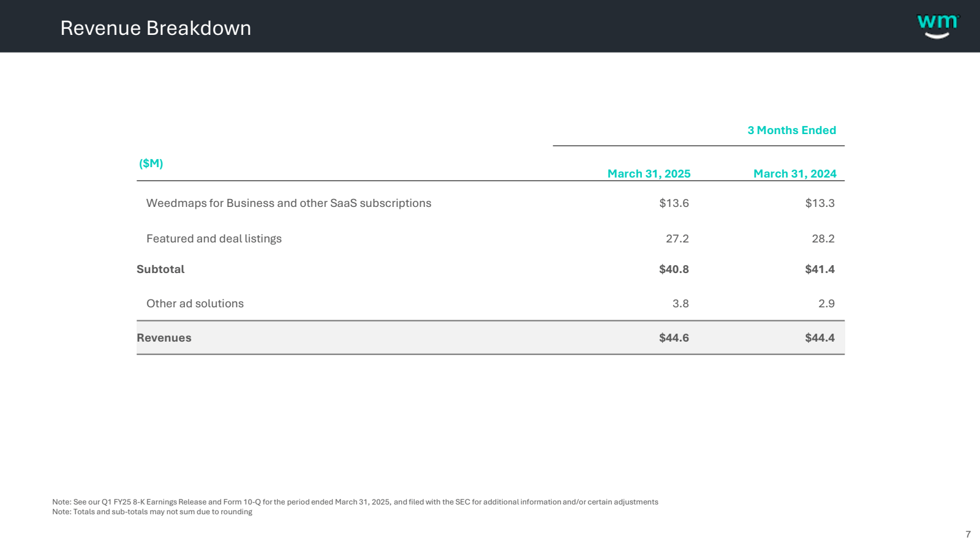
Task: Click the $13.6 SaaS subscriptions value
Action: coord(674,203)
